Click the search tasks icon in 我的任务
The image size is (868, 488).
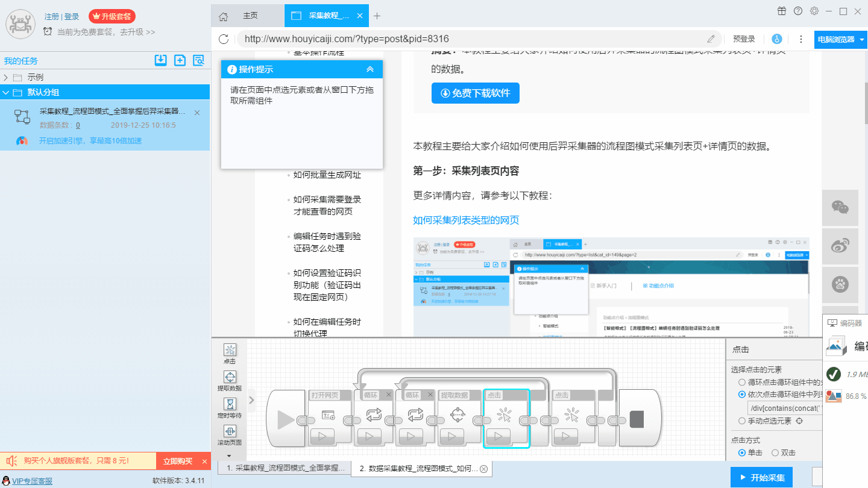pos(198,60)
